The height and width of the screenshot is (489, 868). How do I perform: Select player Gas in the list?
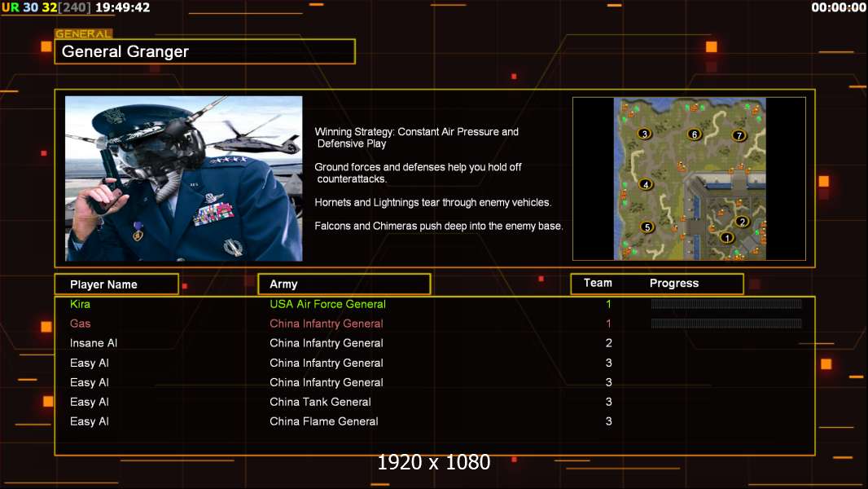[81, 324]
